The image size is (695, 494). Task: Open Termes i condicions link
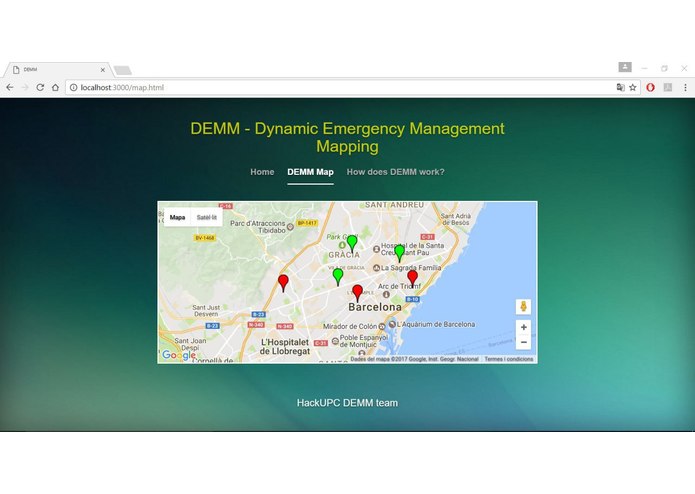[509, 359]
